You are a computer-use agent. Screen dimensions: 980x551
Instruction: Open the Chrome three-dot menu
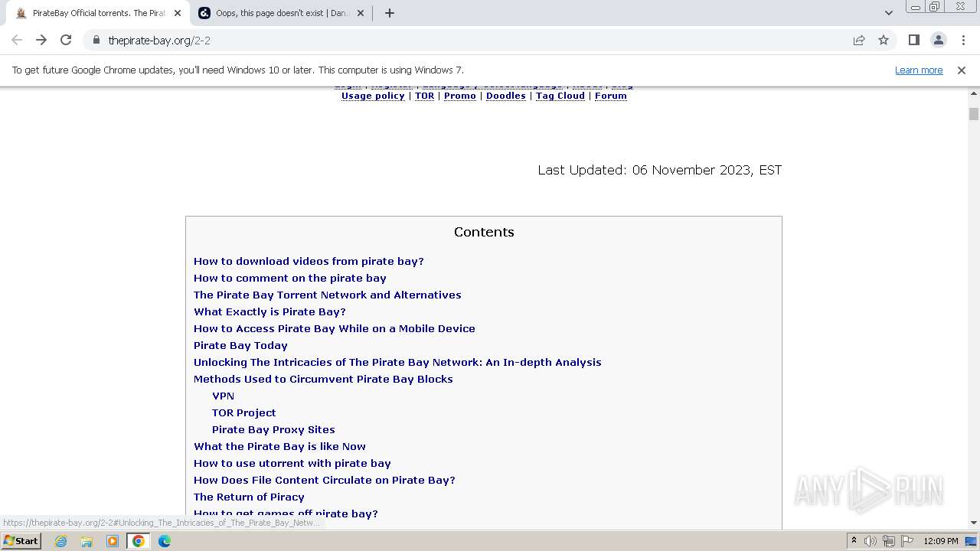[963, 40]
